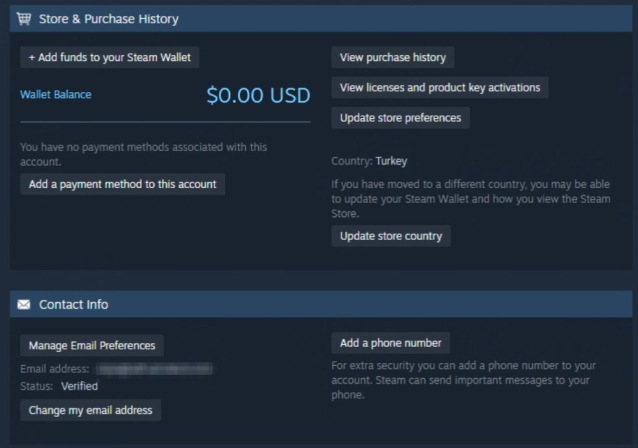The height and width of the screenshot is (448, 638).
Task: Click the Verified status text
Action: 79,386
